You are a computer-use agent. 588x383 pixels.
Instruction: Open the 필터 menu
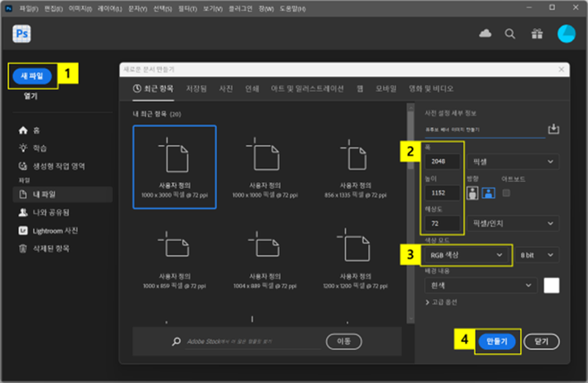pos(187,9)
